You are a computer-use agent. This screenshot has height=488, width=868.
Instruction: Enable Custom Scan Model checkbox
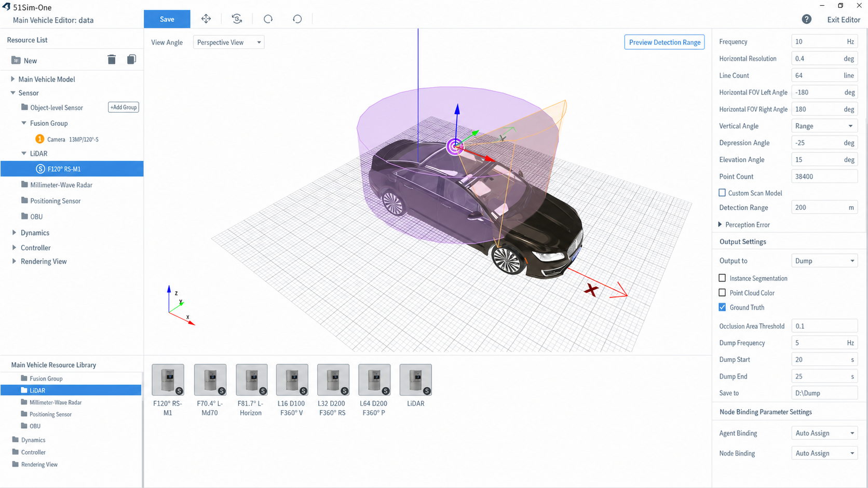coord(722,193)
